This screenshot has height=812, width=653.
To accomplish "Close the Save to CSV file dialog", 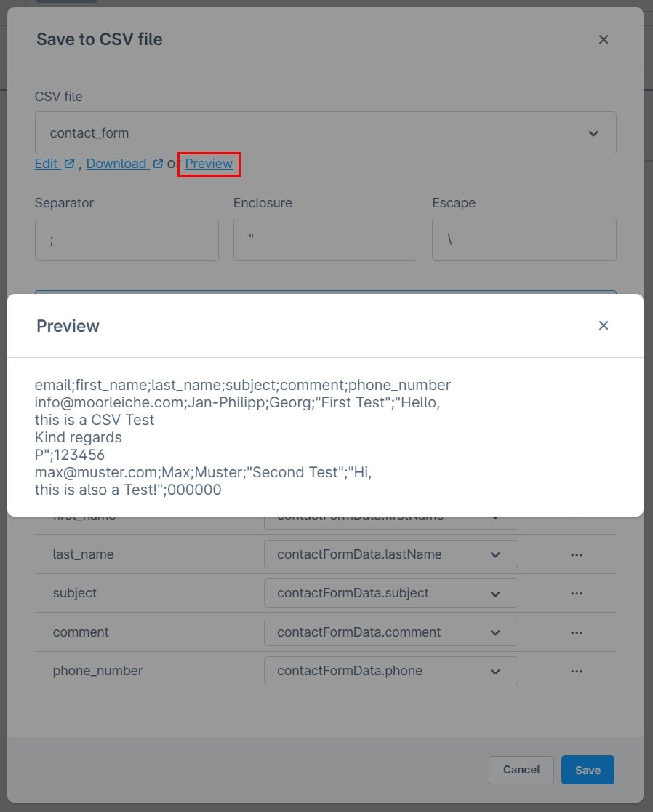I will click(x=604, y=39).
